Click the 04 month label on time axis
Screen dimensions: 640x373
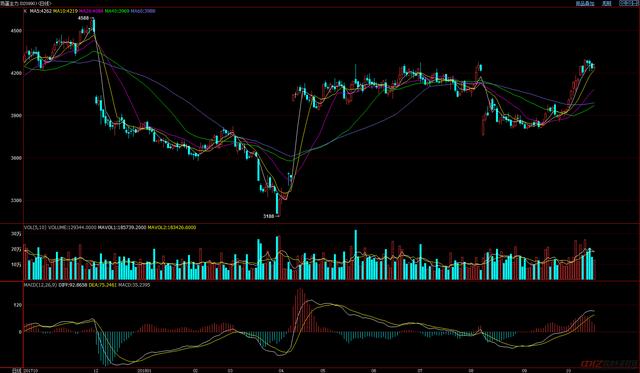click(x=281, y=371)
